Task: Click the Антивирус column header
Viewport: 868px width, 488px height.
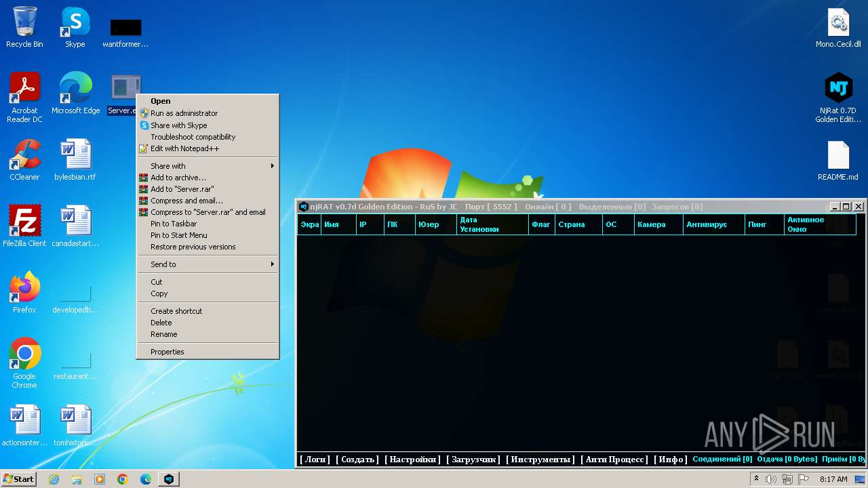Action: pos(714,224)
